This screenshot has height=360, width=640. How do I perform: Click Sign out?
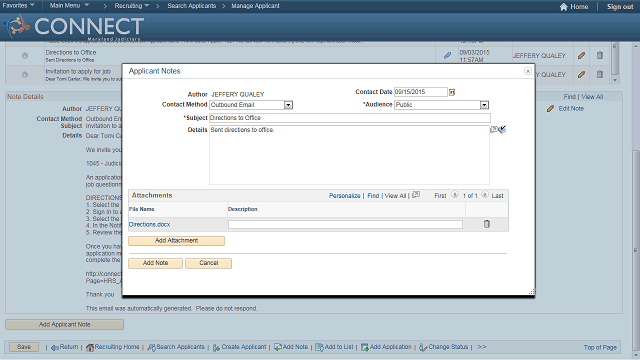point(620,7)
